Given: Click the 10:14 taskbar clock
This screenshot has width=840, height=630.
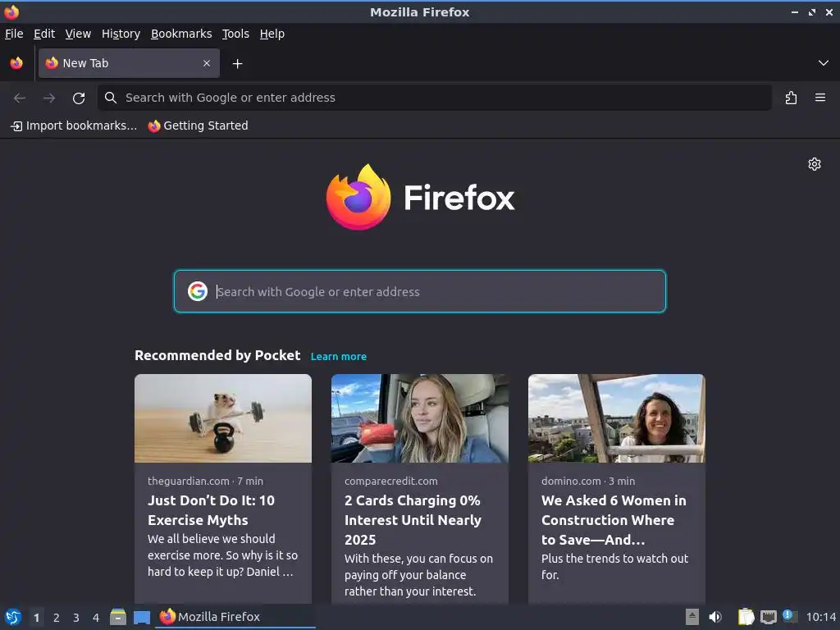Looking at the screenshot, I should [820, 617].
